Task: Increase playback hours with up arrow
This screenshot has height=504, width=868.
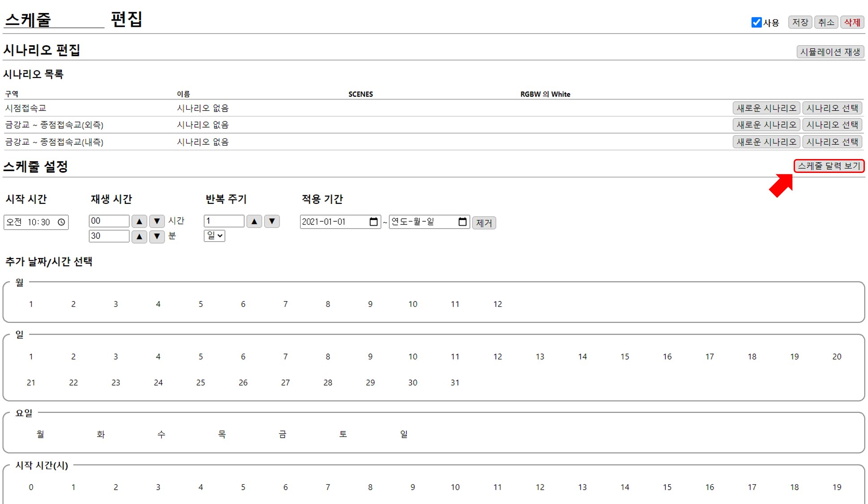Action: 139,221
